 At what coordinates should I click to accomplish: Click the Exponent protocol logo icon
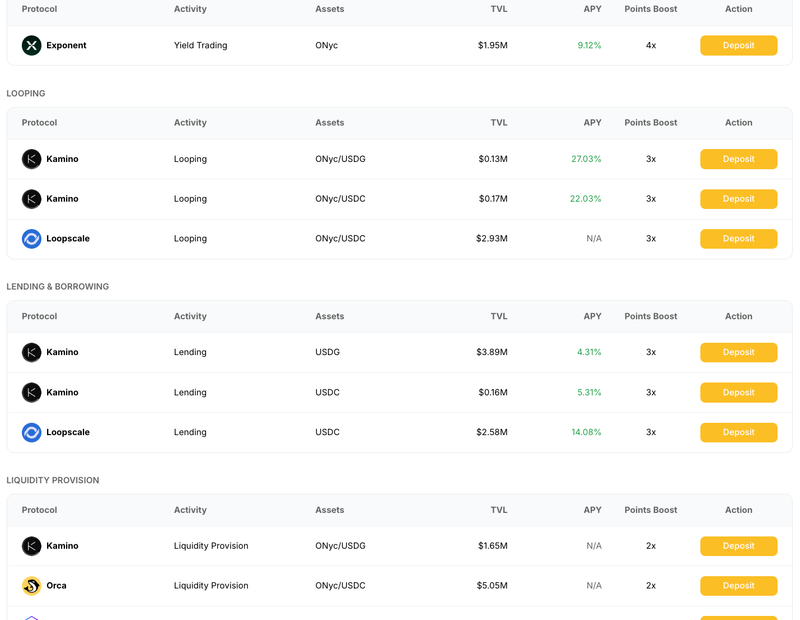31,45
